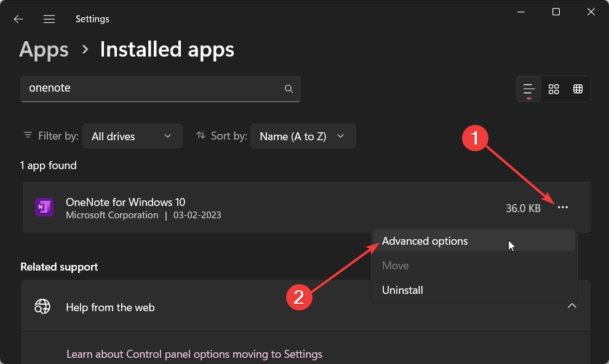Click the 03-02-2023 install date
This screenshot has width=609, height=364.
197,215
